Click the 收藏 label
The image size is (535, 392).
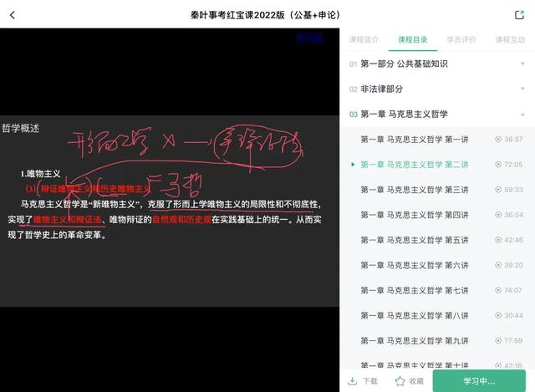pyautogui.click(x=416, y=381)
